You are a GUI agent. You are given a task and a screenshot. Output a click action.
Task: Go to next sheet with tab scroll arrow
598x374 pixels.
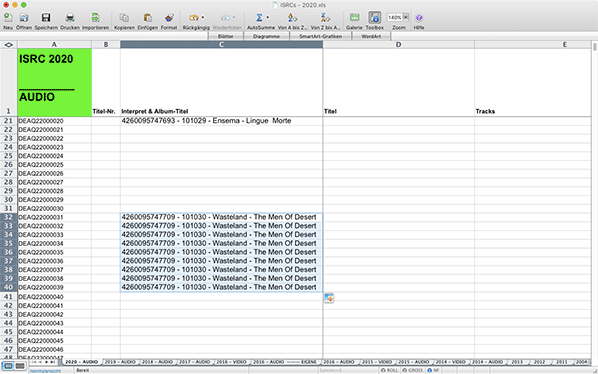pos(47,362)
